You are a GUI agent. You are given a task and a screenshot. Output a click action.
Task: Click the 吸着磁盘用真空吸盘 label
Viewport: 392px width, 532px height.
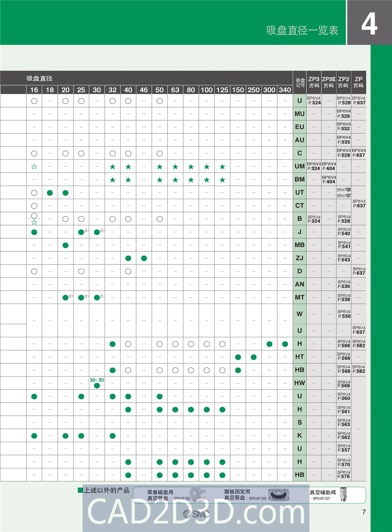pyautogui.click(x=160, y=495)
